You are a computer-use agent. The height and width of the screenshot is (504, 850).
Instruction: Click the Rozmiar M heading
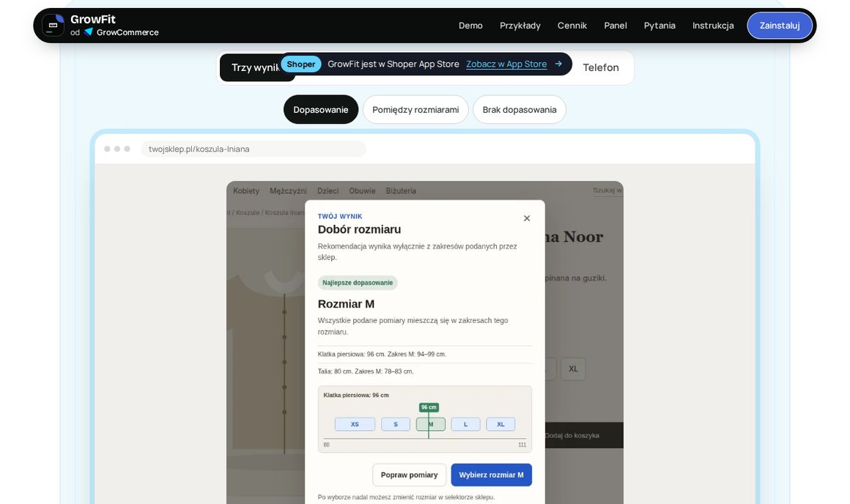[x=346, y=304]
